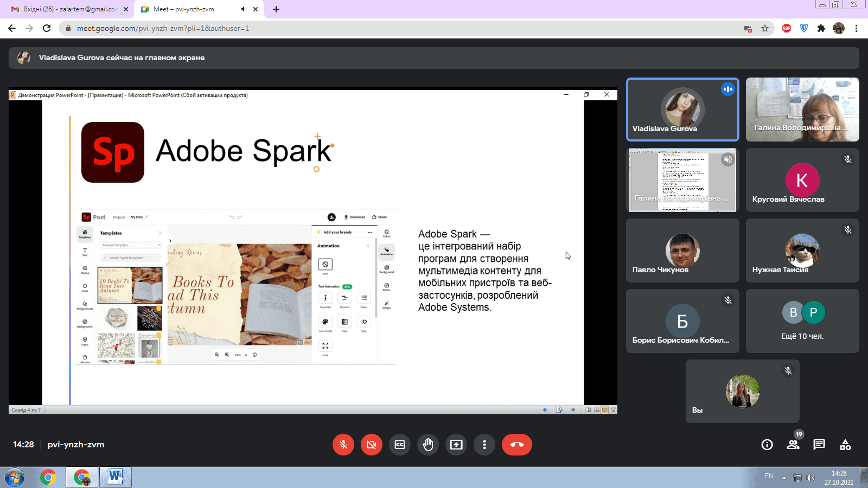Open Борис Борисович Кобил tile

click(682, 321)
